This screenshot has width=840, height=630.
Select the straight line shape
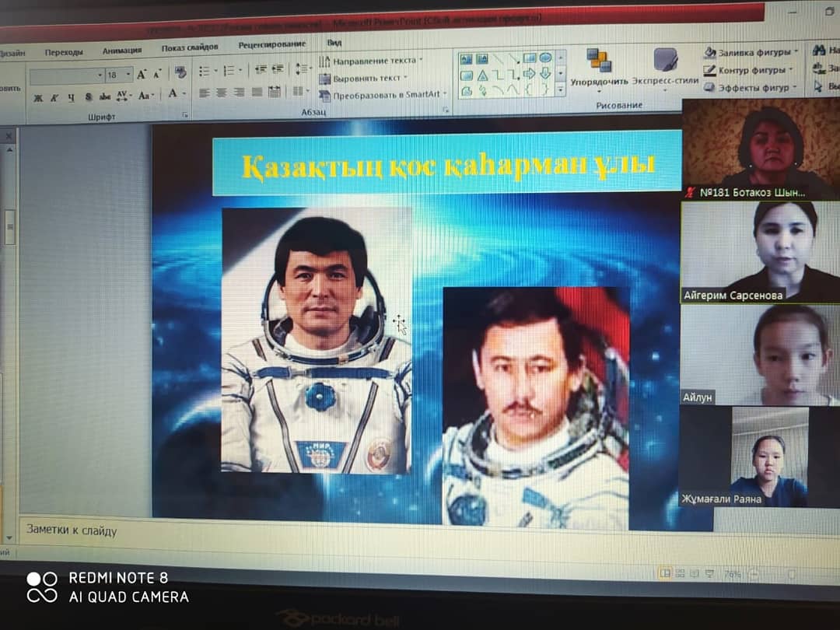pos(499,58)
